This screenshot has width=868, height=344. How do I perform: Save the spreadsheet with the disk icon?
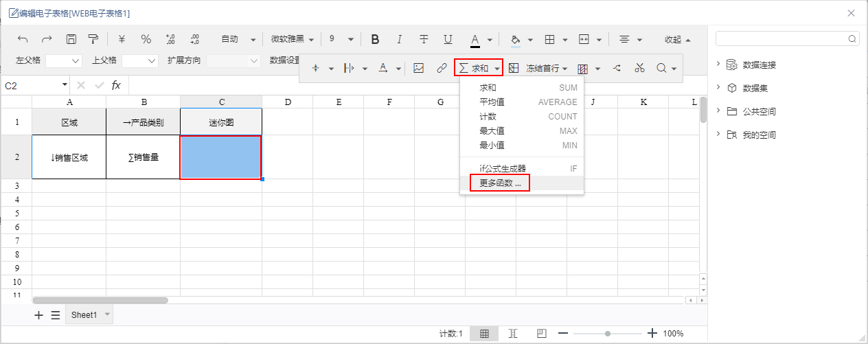71,39
